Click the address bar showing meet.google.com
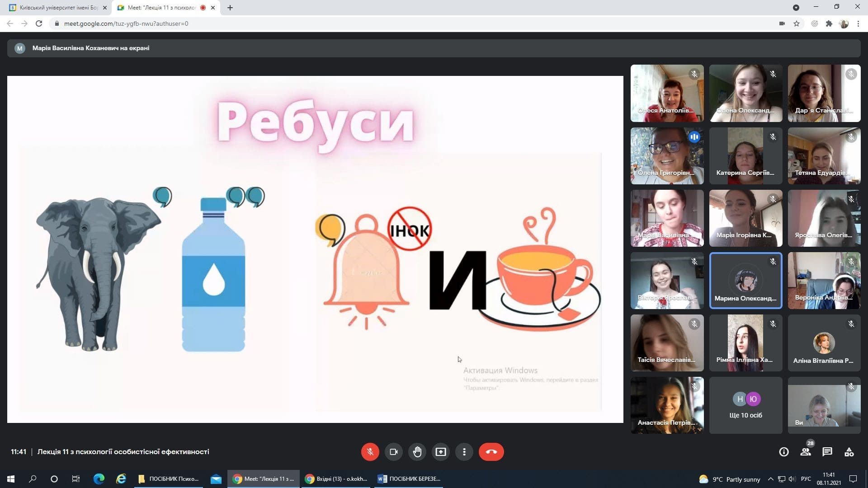868x488 pixels. pyautogui.click(x=127, y=23)
